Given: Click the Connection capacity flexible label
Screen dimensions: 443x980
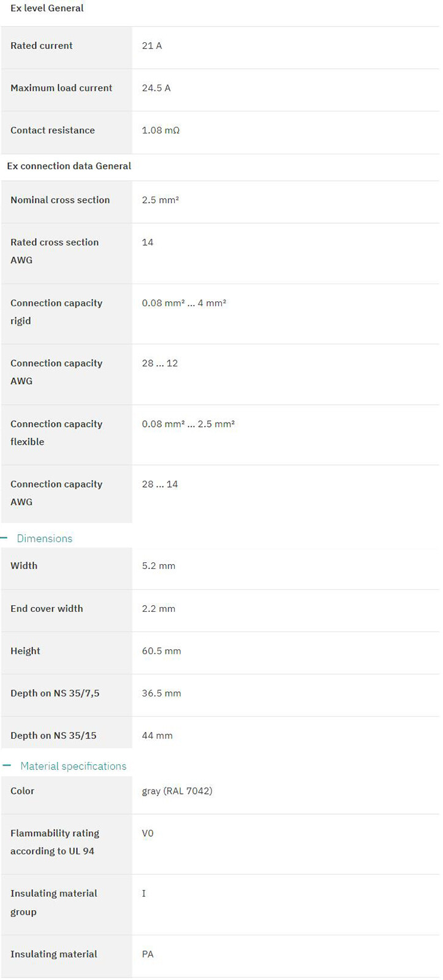Looking at the screenshot, I should [x=56, y=433].
